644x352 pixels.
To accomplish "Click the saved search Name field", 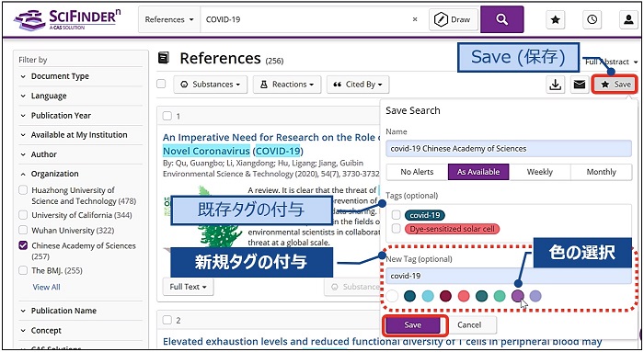I will [x=509, y=149].
